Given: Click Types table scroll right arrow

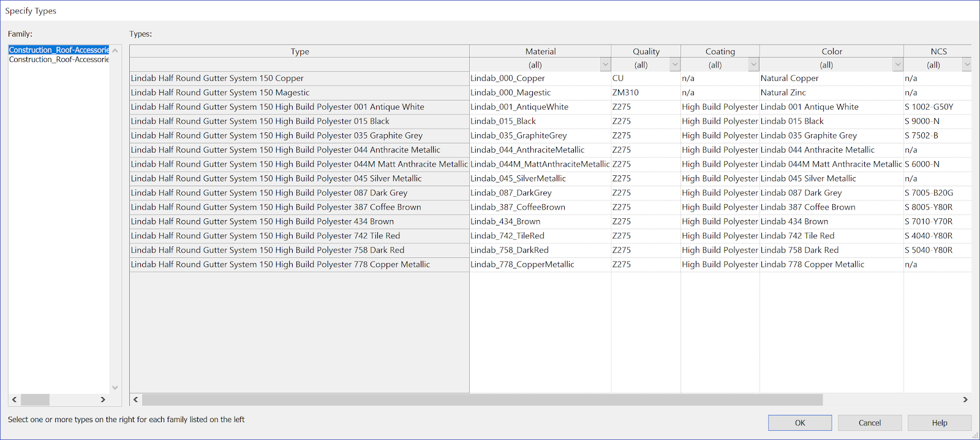Looking at the screenshot, I should pyautogui.click(x=965, y=400).
